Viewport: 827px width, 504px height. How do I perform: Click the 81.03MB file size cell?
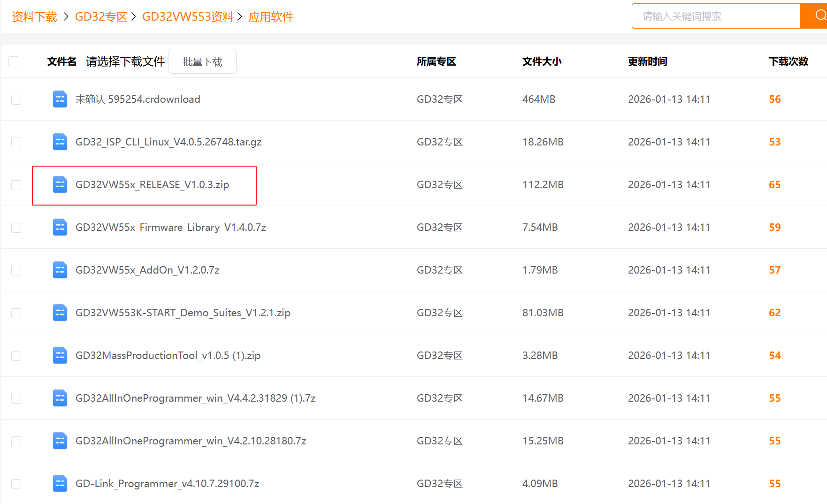pyautogui.click(x=543, y=313)
